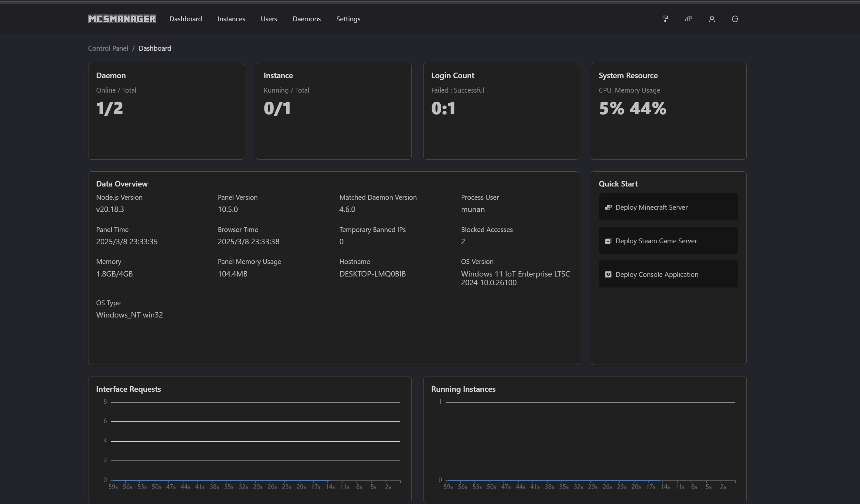Viewport: 860px width, 504px height.
Task: Click matched daemon version "4.6.0"
Action: pyautogui.click(x=347, y=209)
